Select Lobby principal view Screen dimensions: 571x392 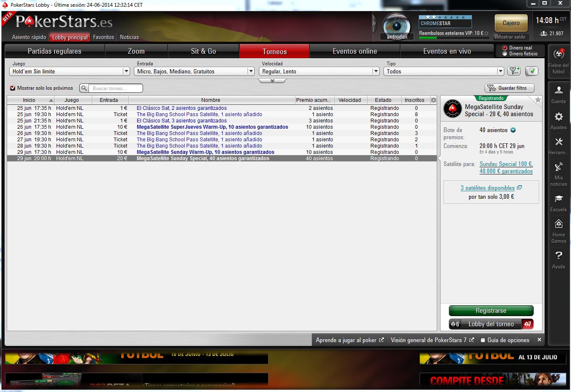tap(70, 37)
